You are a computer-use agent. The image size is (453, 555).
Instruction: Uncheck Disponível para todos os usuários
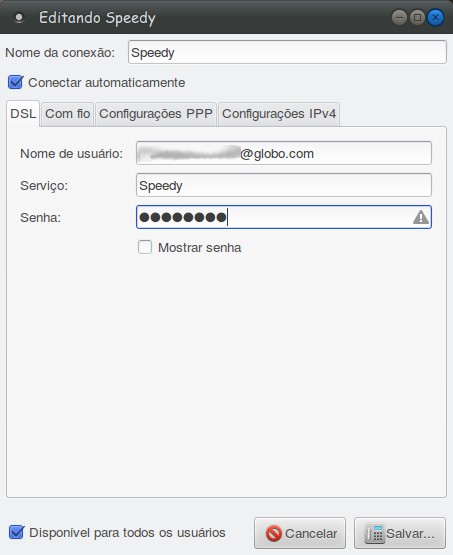[16, 532]
